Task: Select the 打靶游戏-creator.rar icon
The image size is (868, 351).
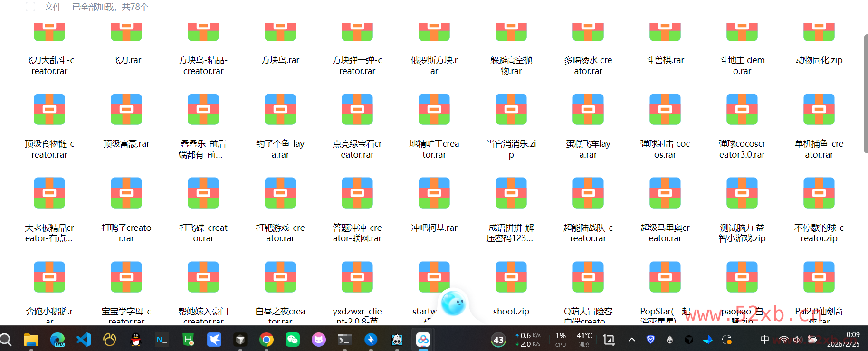Action: (x=280, y=193)
